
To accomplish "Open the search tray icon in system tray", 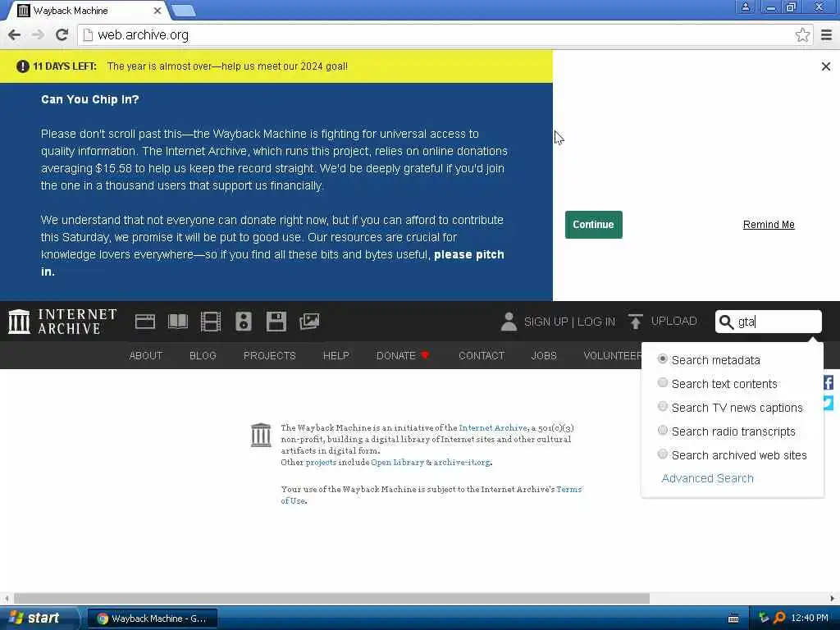I will (779, 618).
